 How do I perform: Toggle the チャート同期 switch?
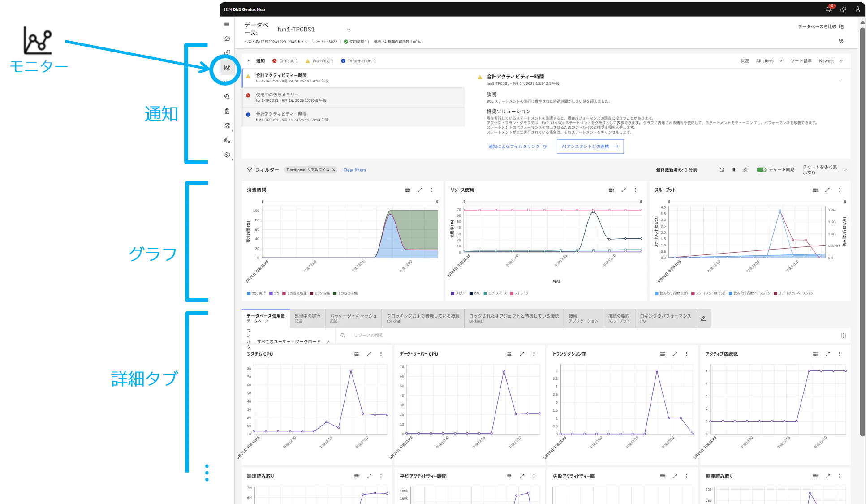pyautogui.click(x=761, y=170)
